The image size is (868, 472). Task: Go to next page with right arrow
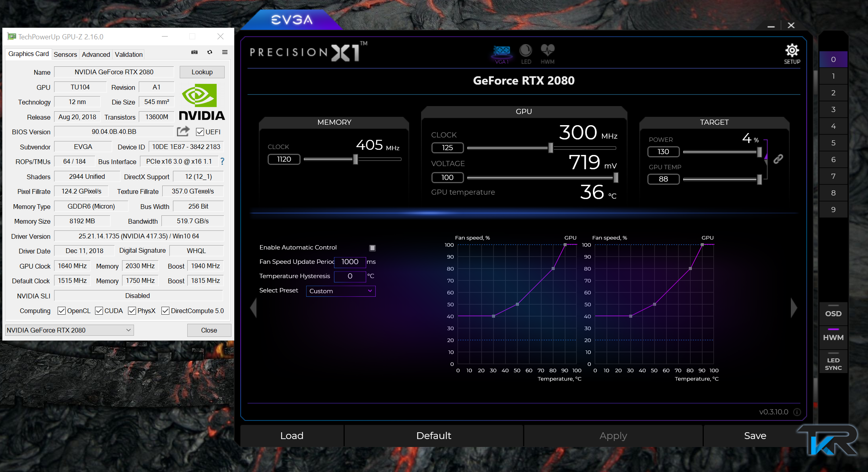click(x=794, y=308)
